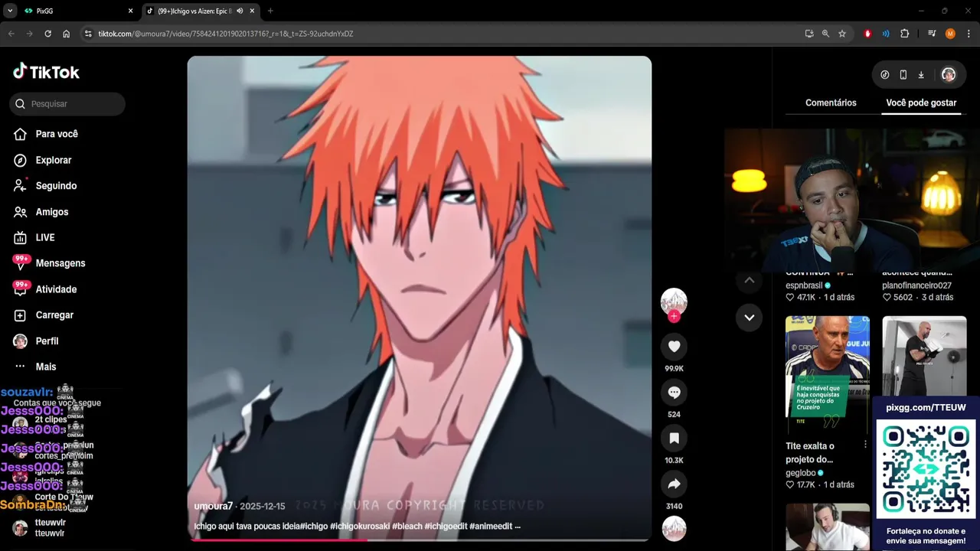Image resolution: width=980 pixels, height=551 pixels.
Task: Click the get app phone icon
Action: [x=903, y=75]
